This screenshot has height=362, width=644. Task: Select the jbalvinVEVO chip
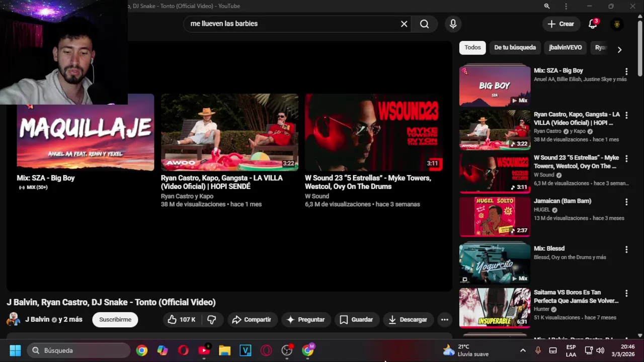566,47
